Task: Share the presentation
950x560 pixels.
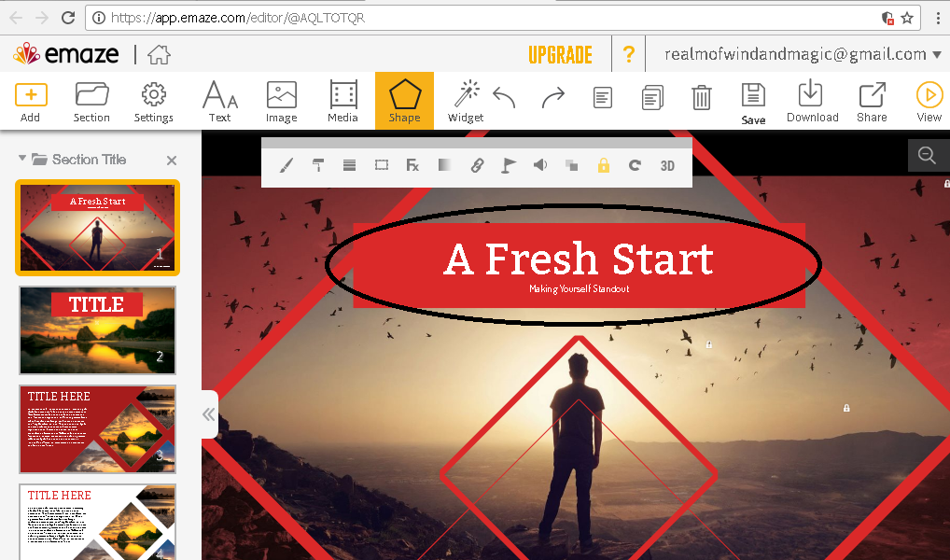Action: (872, 101)
